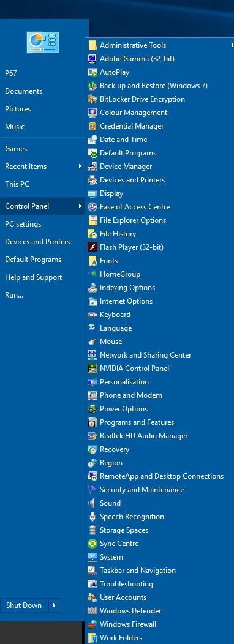Click the Mouse icon

click(92, 342)
